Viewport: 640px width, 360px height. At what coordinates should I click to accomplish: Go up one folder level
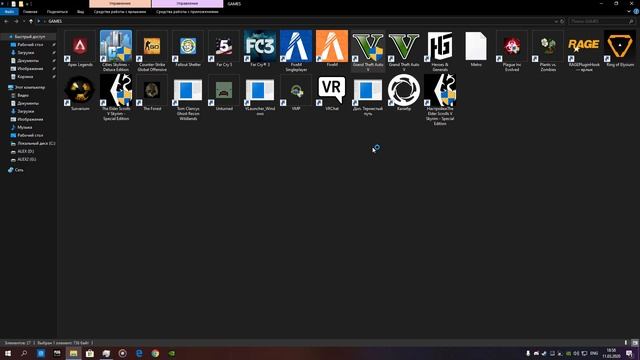pos(31,21)
